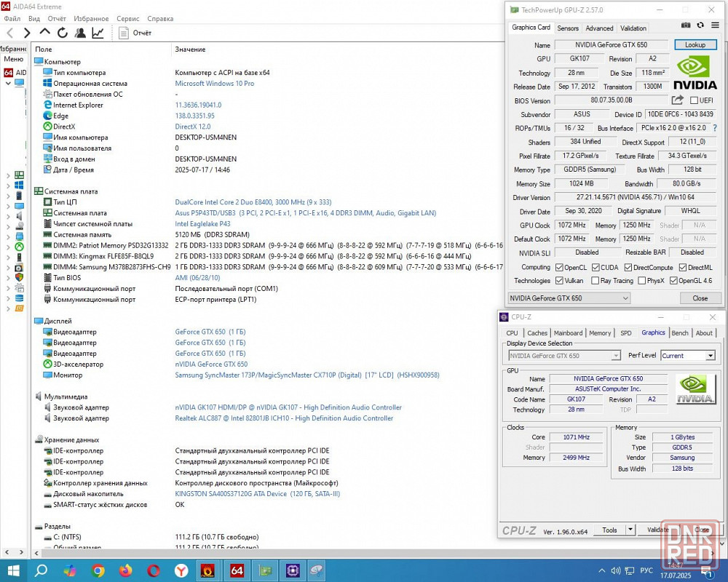728x582 pixels.
Task: Toggle the PhysX checkbox
Action: (x=641, y=281)
